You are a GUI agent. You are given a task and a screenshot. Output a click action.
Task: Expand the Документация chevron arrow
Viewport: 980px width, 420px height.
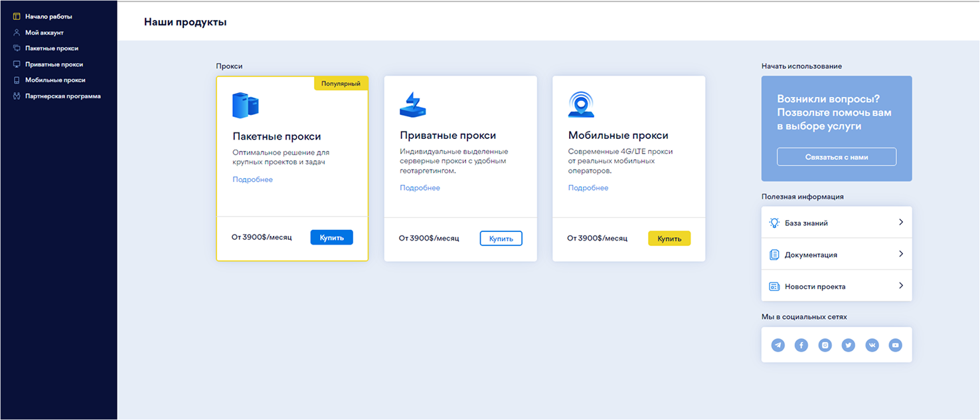[900, 254]
